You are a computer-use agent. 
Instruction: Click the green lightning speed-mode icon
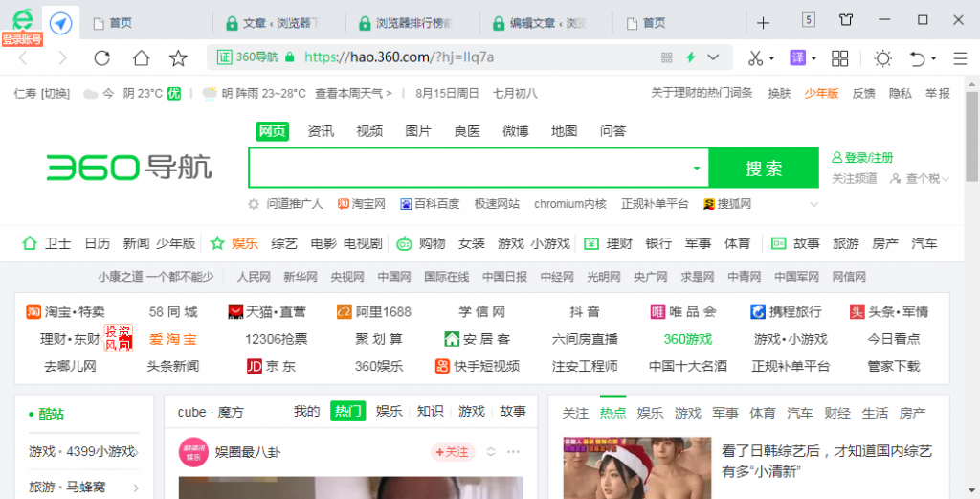click(691, 57)
